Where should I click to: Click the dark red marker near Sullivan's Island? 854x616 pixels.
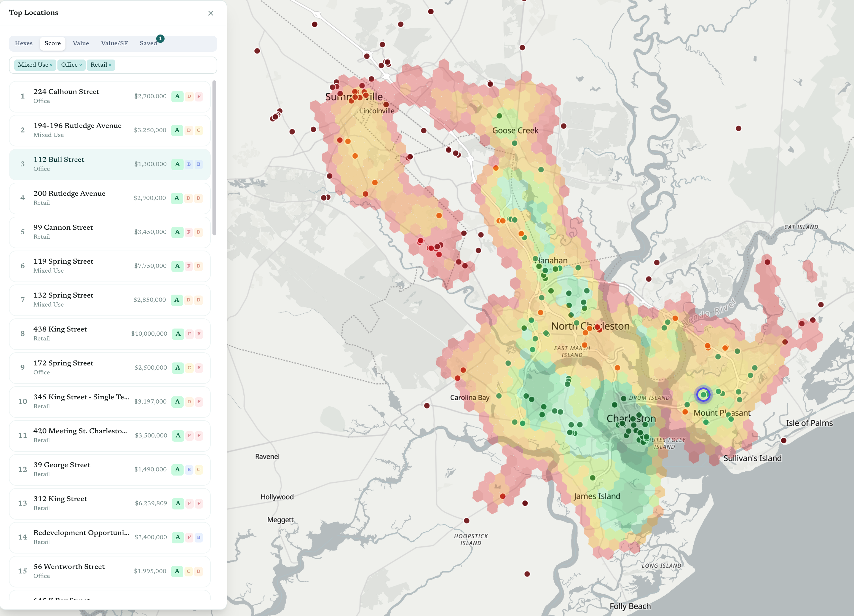click(x=783, y=440)
